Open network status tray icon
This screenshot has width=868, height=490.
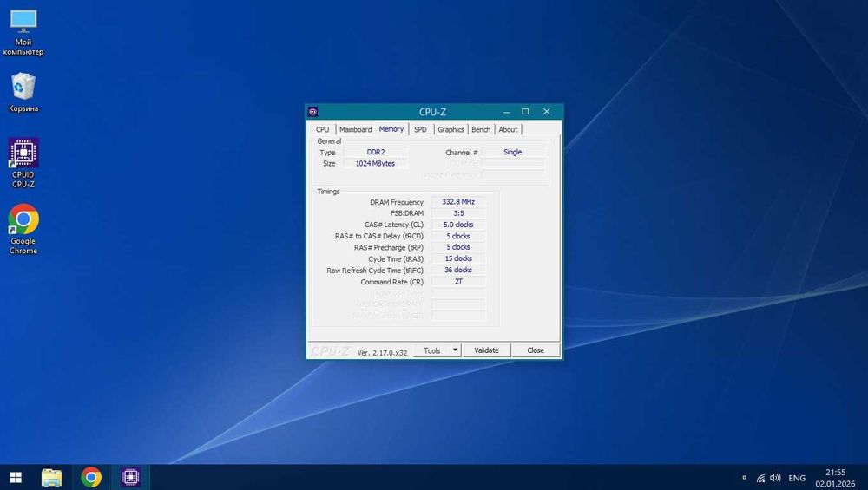[760, 478]
